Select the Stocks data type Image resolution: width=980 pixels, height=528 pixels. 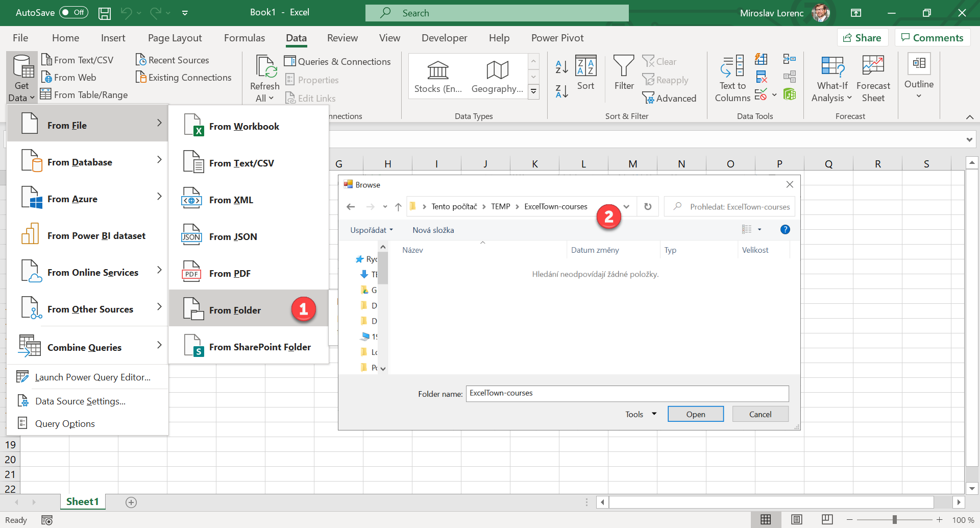(x=438, y=77)
